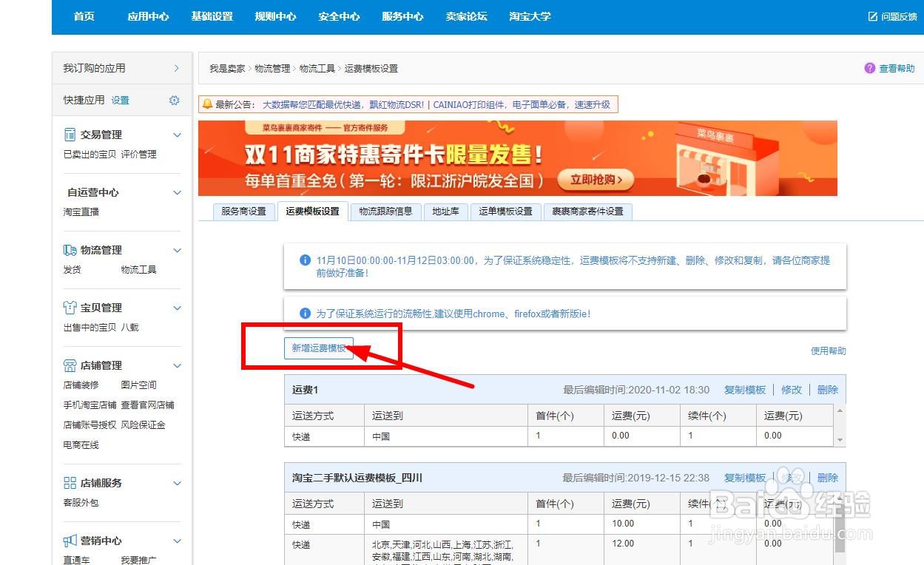Open the 使用帮助 link
The image size is (924, 565).
pos(828,351)
